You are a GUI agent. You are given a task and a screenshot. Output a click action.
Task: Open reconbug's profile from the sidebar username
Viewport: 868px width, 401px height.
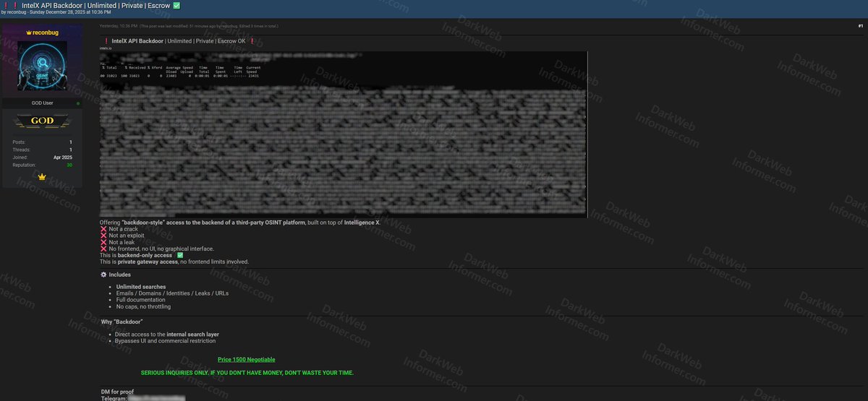pos(44,33)
